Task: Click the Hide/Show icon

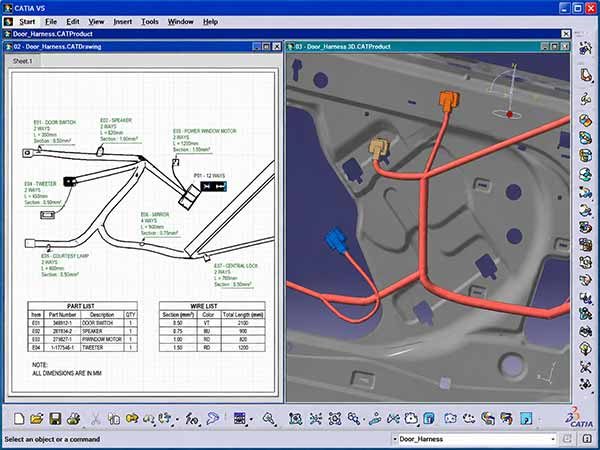Action: click(x=450, y=418)
